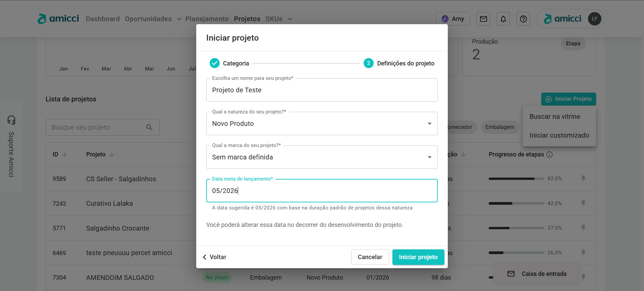Click Cancelar in the dialog
The width and height of the screenshot is (644, 291).
pos(370,257)
